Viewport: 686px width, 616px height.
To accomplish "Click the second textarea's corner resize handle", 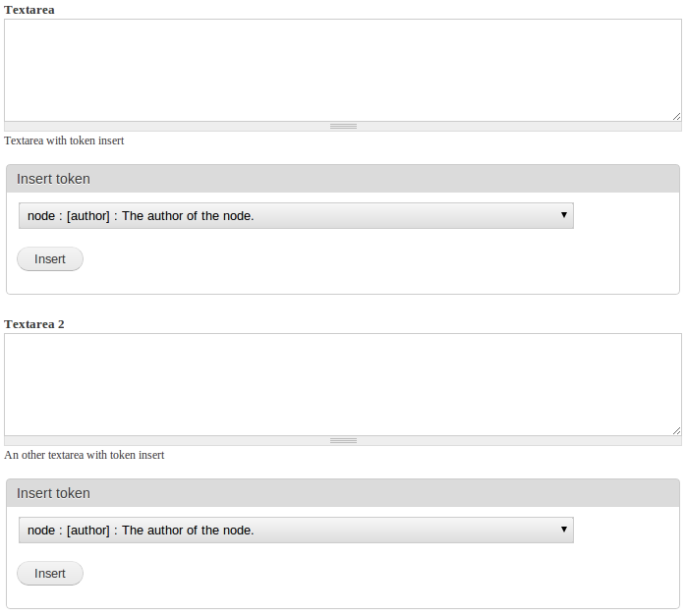I will click(676, 430).
